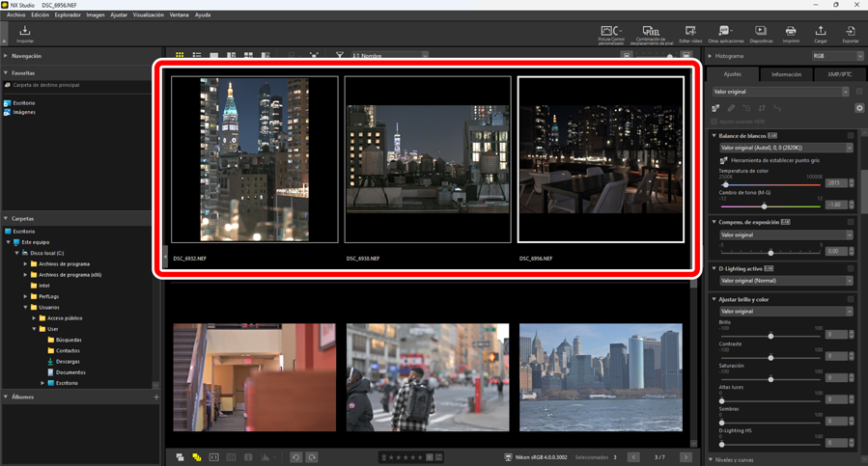Start the Diapositivas slideshow
The width and height of the screenshot is (868, 466).
click(x=761, y=35)
